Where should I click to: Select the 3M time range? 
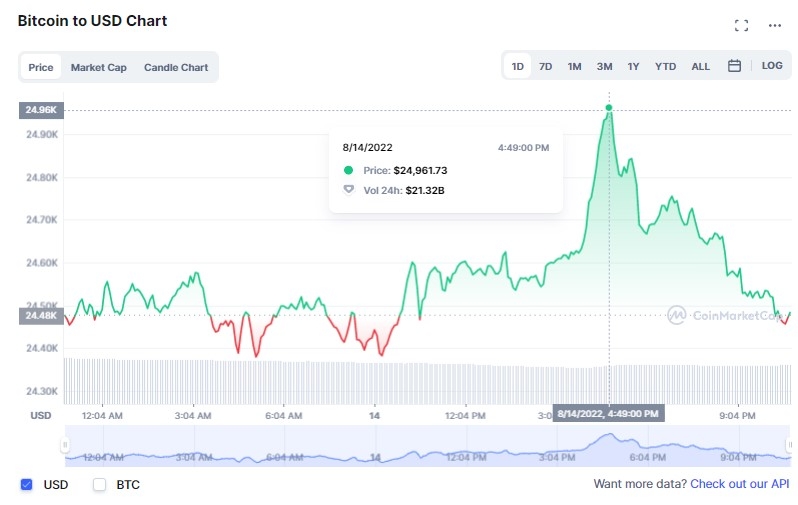(605, 66)
